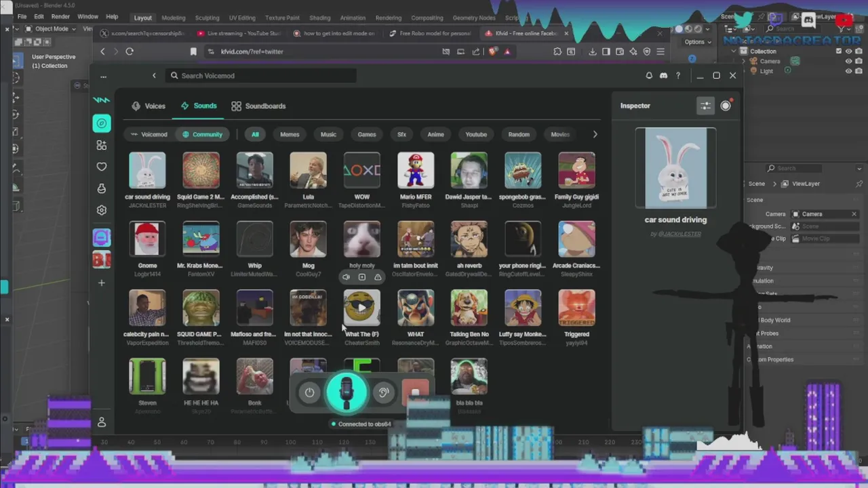Open the Voicemod favorites heart icon

pyautogui.click(x=102, y=167)
